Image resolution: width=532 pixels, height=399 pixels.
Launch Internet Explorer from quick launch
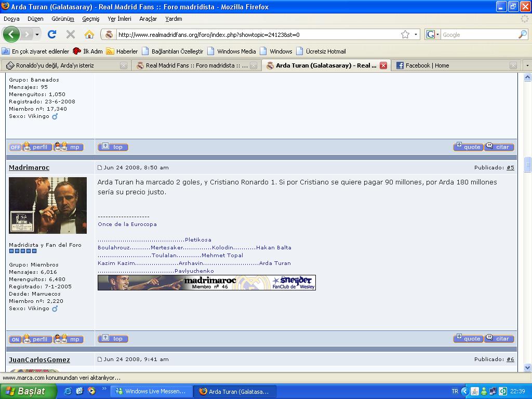click(68, 391)
